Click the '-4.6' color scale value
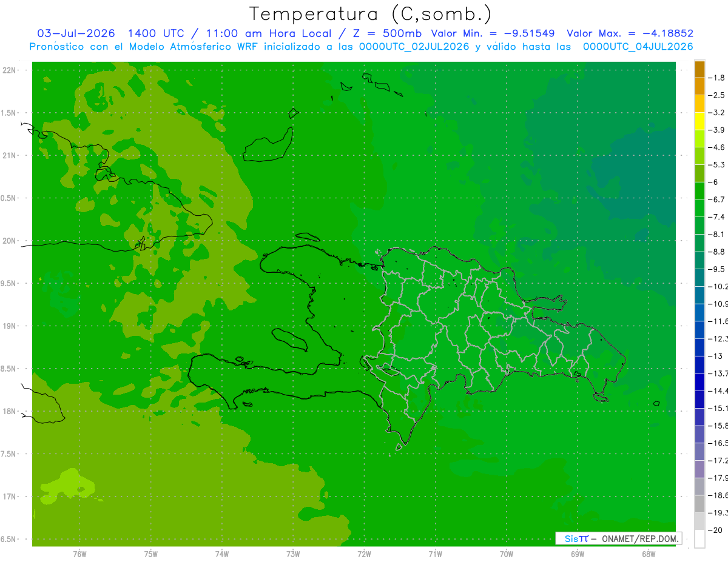This screenshot has height=562, width=728. 718,147
